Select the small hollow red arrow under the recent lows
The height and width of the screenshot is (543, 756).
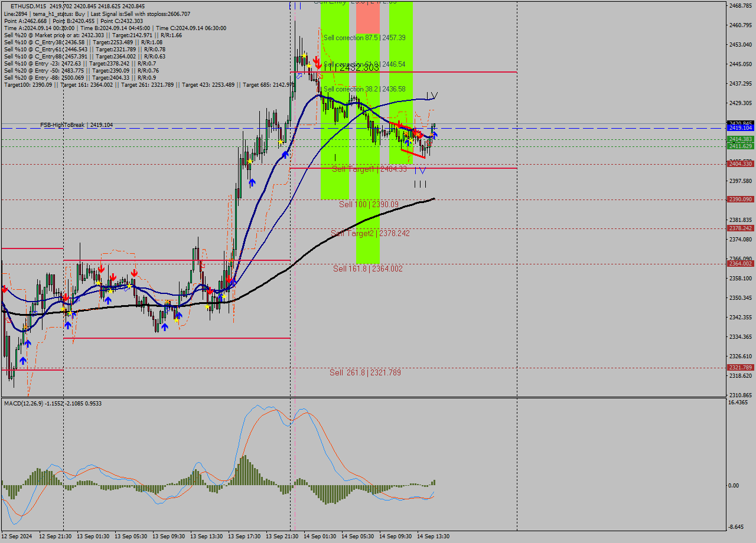(x=428, y=143)
